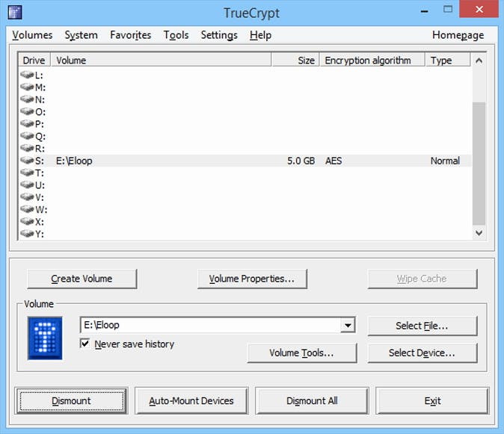This screenshot has height=434, width=504.
Task: Select the U: drive icon
Action: point(27,185)
